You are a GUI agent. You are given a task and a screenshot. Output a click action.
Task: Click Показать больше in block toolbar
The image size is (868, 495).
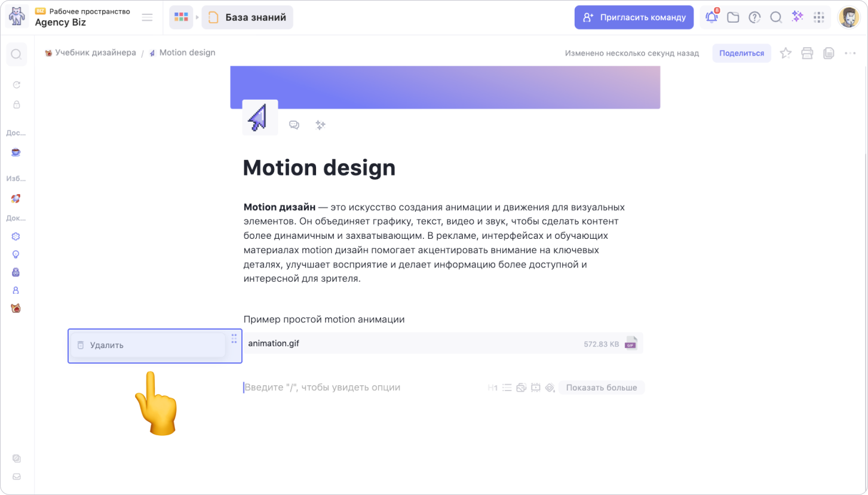(x=602, y=388)
